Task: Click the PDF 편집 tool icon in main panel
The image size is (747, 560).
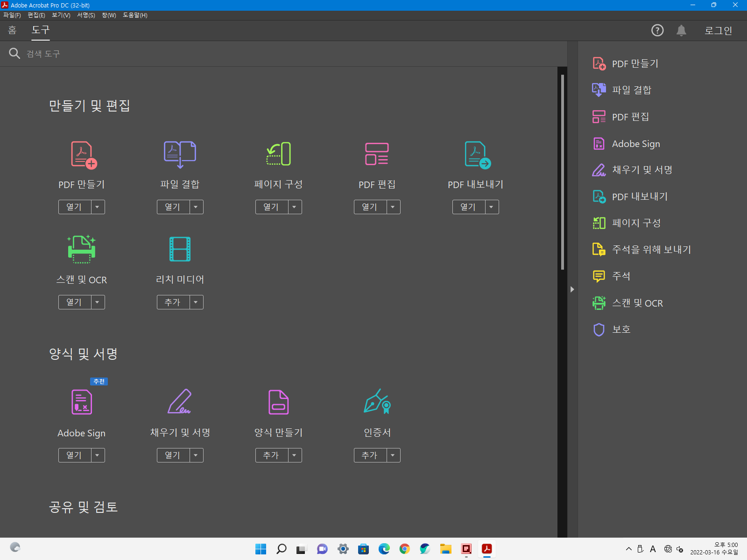Action: [x=377, y=154]
